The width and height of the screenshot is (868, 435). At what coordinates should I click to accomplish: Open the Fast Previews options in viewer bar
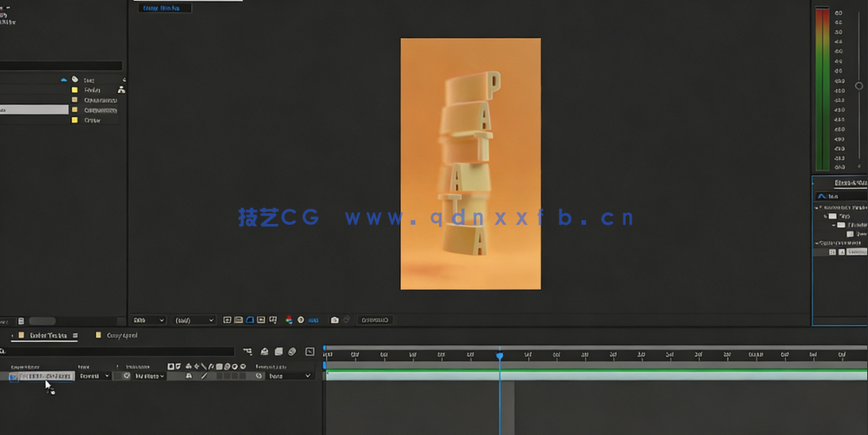(227, 320)
